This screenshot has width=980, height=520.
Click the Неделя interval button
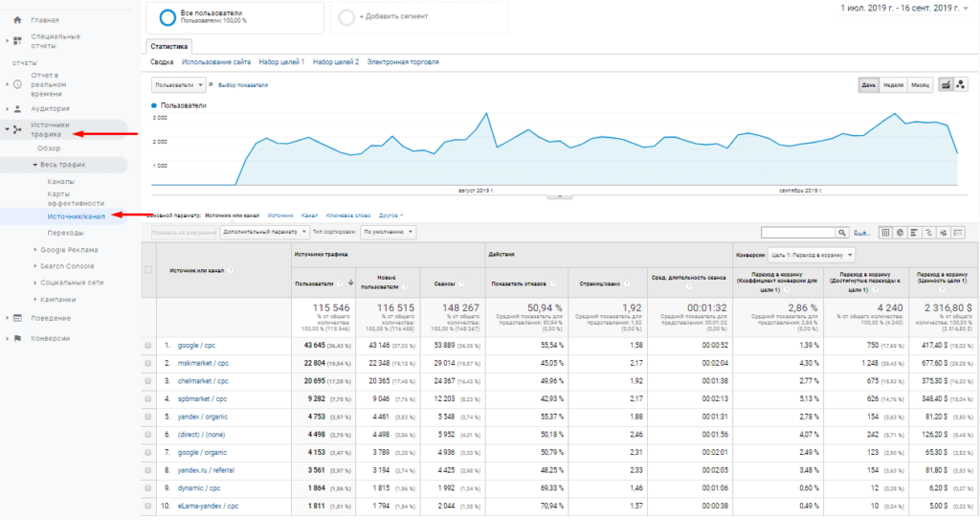pyautogui.click(x=894, y=84)
